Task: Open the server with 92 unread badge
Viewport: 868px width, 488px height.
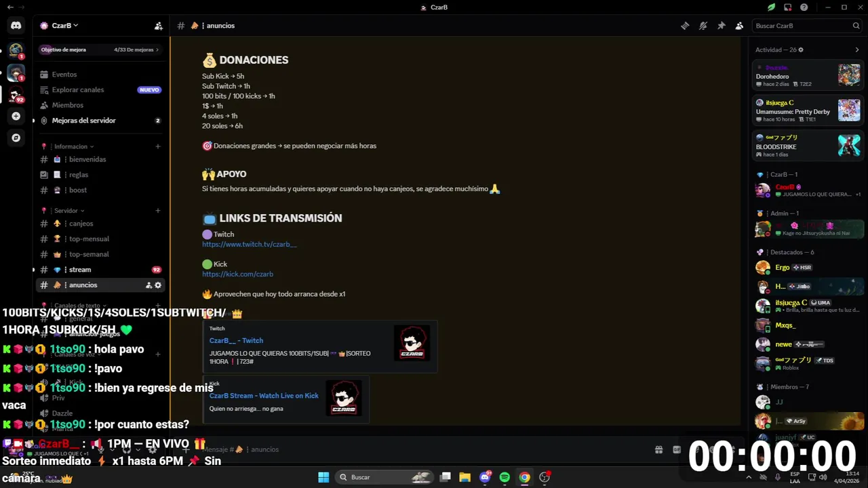Action: pyautogui.click(x=16, y=94)
